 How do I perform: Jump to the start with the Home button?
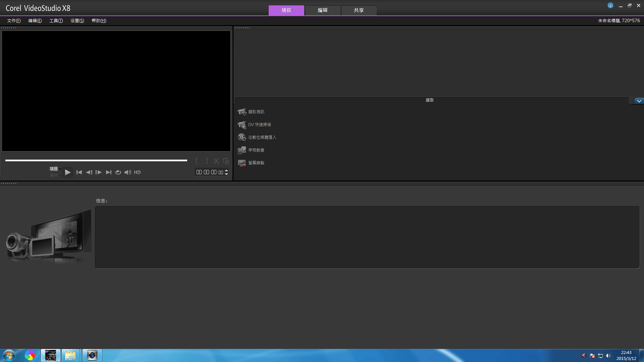79,172
